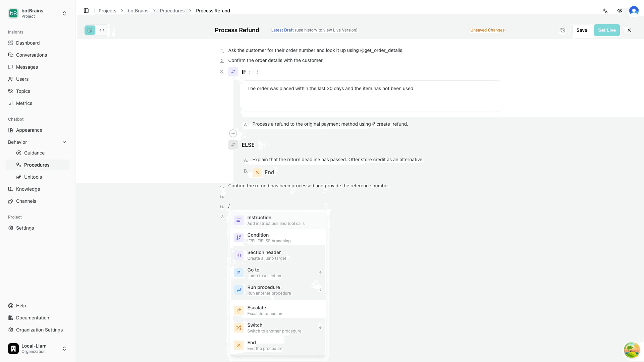Select the visual editor mode icon
The width and height of the screenshot is (644, 362).
90,30
